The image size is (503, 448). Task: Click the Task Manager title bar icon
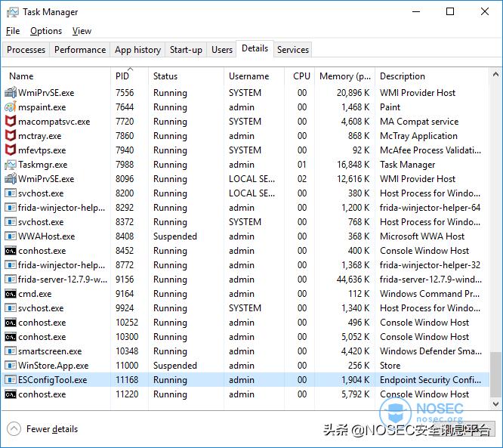click(11, 12)
